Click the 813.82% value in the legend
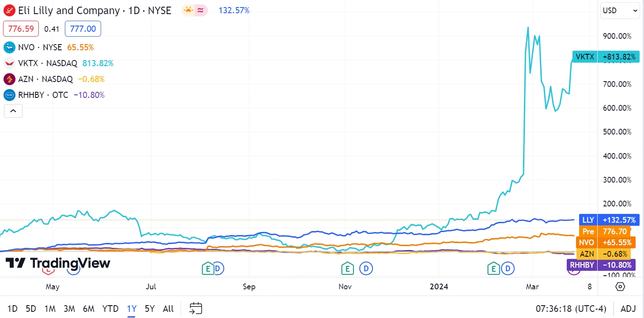Screen dimensions: 644x318 coord(98,63)
